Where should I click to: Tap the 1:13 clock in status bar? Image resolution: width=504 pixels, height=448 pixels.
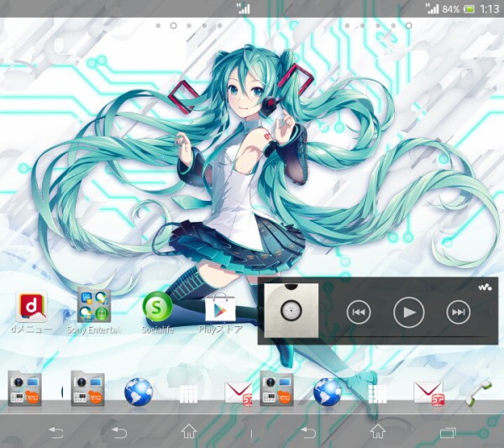point(490,9)
